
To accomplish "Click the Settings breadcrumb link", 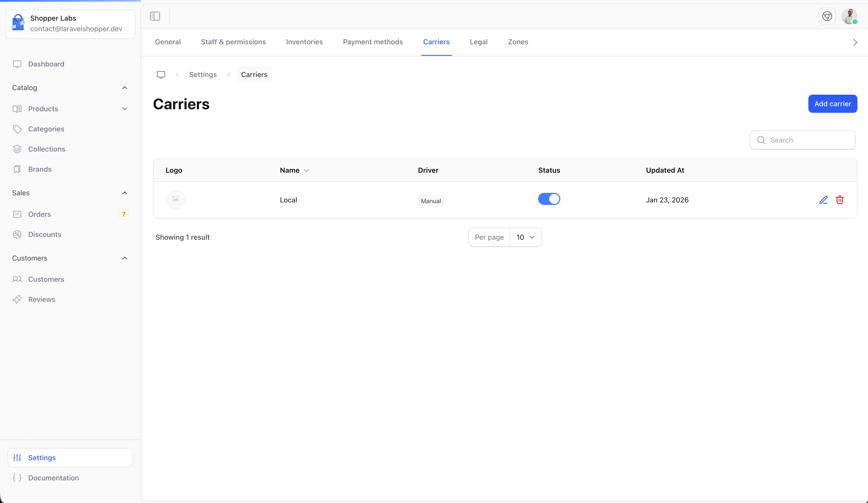I will [203, 75].
